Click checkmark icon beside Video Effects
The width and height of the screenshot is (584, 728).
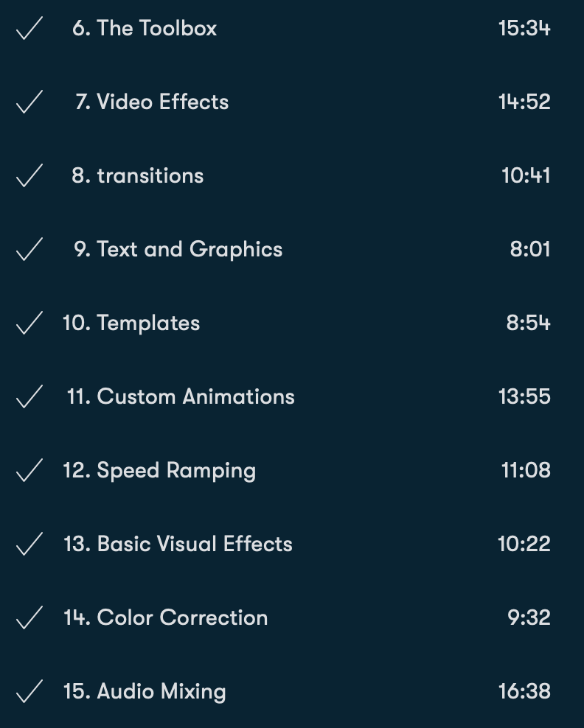[x=29, y=102]
